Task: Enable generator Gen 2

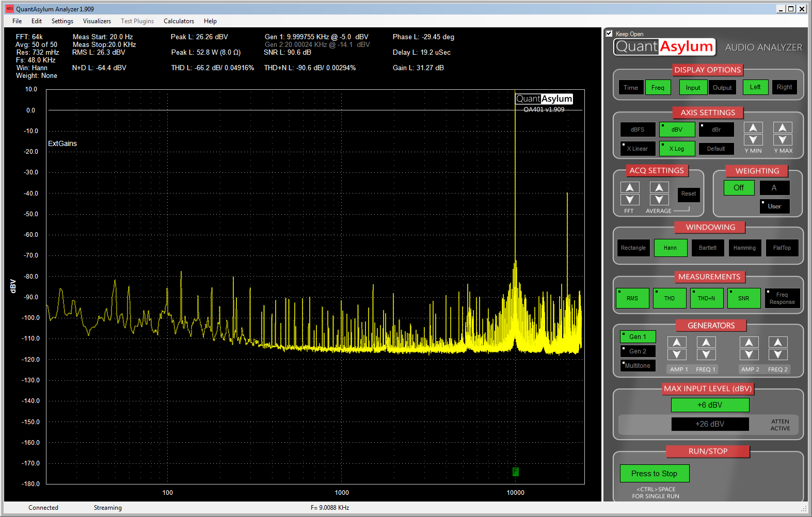Action: (x=638, y=351)
